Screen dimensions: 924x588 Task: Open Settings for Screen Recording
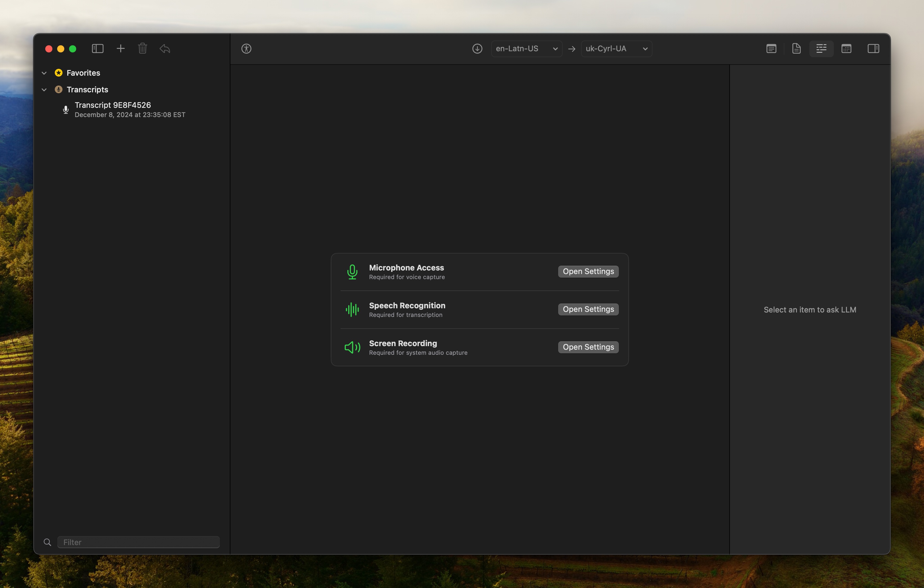[x=588, y=347]
